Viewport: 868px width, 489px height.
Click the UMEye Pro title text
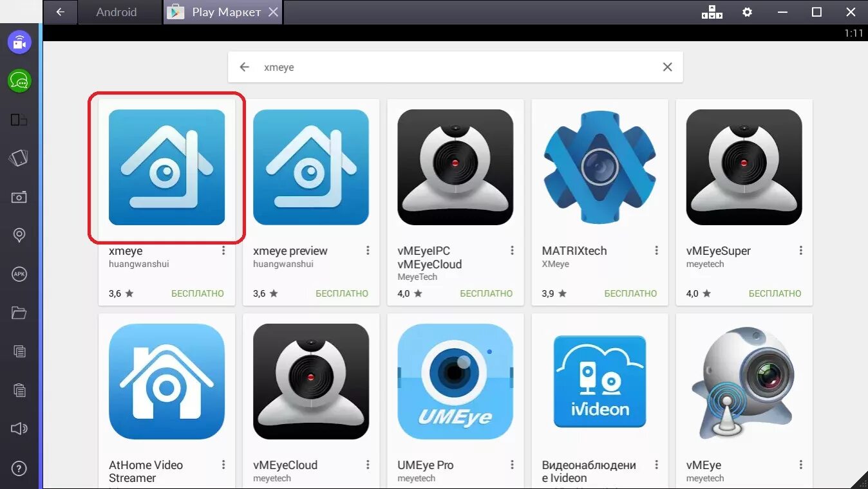[426, 465]
